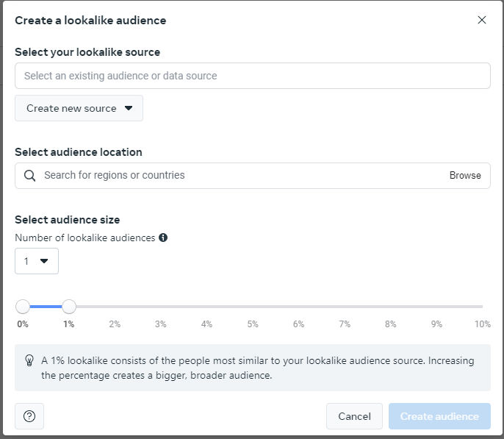Click the 1% lookalike tip information box

(x=253, y=368)
